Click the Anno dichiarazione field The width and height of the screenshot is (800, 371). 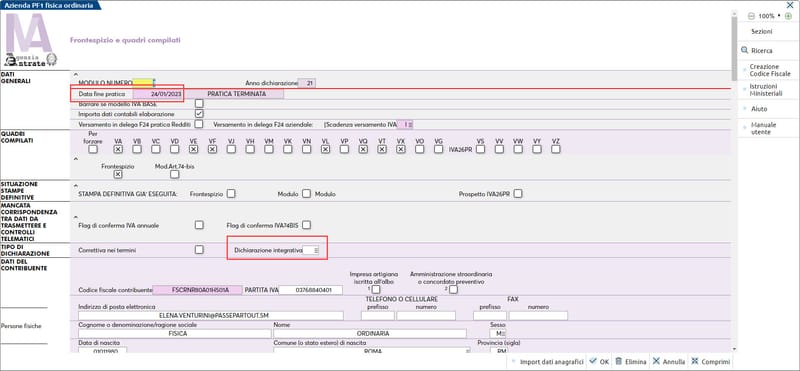pos(307,83)
